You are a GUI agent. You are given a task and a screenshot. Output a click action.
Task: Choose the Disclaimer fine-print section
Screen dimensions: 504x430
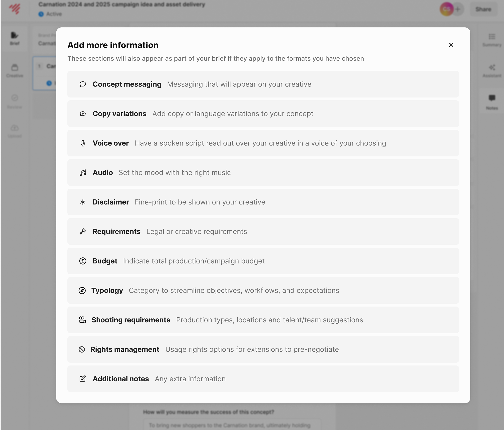[x=263, y=202]
